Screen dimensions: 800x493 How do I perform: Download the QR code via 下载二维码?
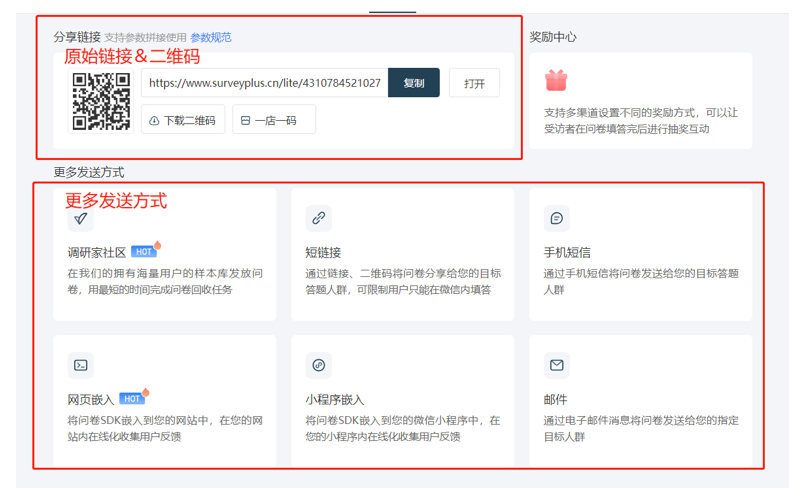coord(183,120)
